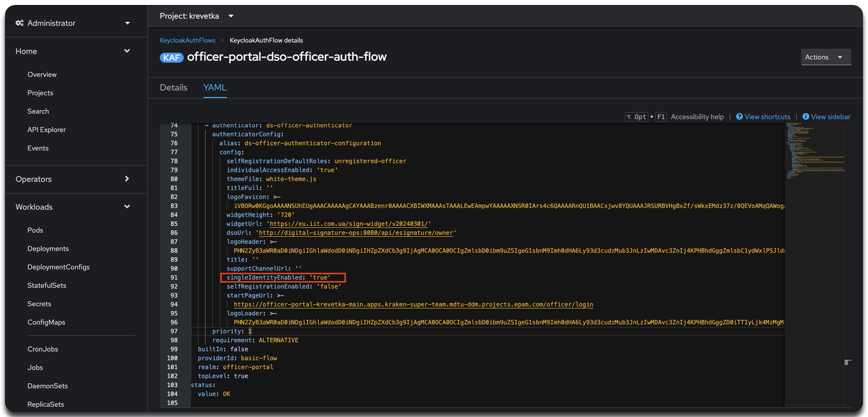Select the YAML tab

pos(215,88)
